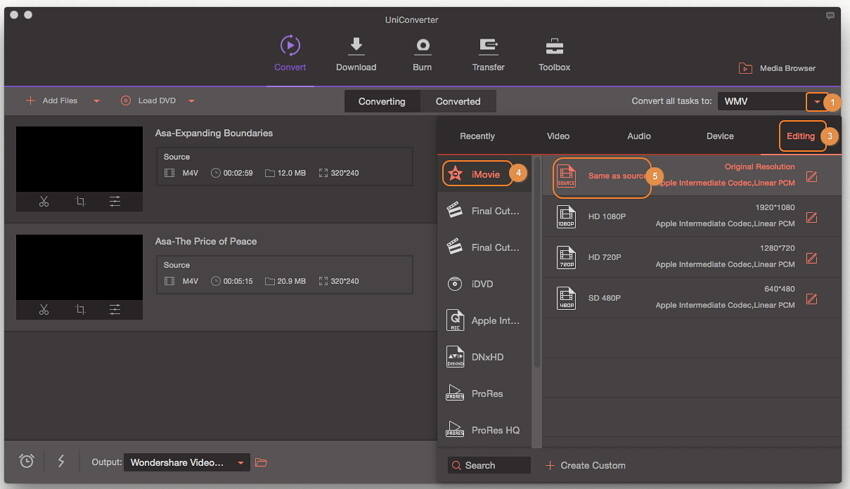Screen dimensions: 850x489
Task: Open the feedback message icon at top right
Action: point(830,16)
